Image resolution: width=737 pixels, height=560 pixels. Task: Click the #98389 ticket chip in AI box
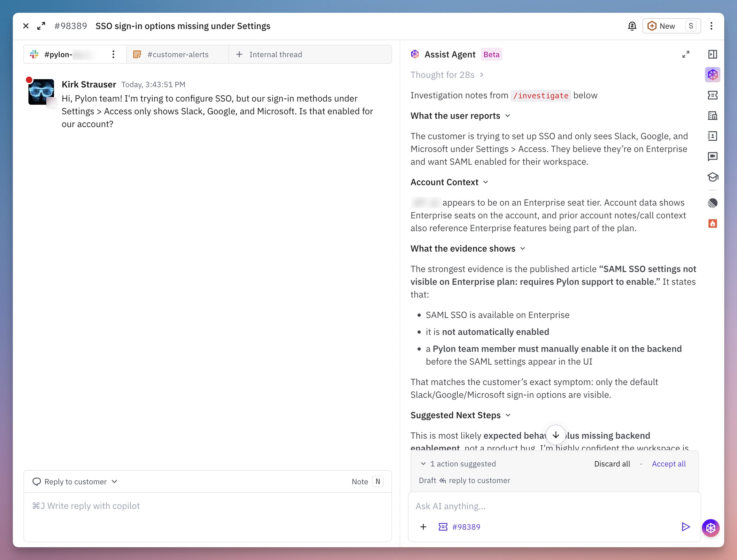pos(459,527)
